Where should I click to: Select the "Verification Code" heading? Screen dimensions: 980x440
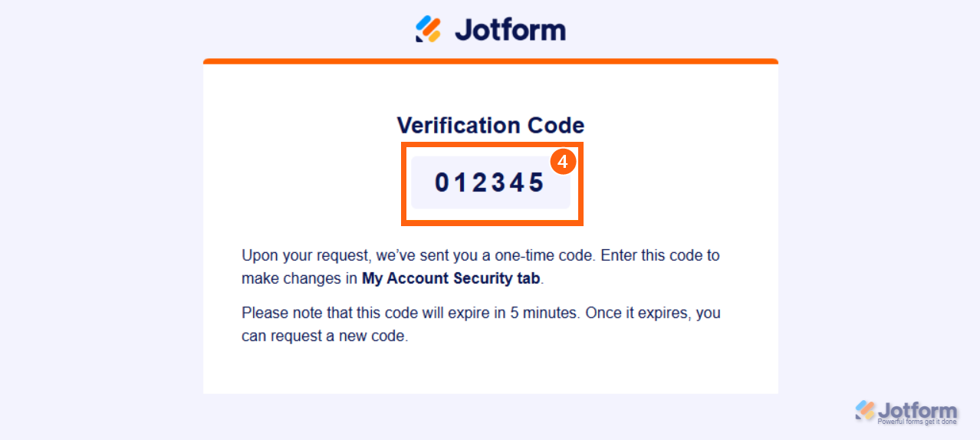click(x=491, y=126)
